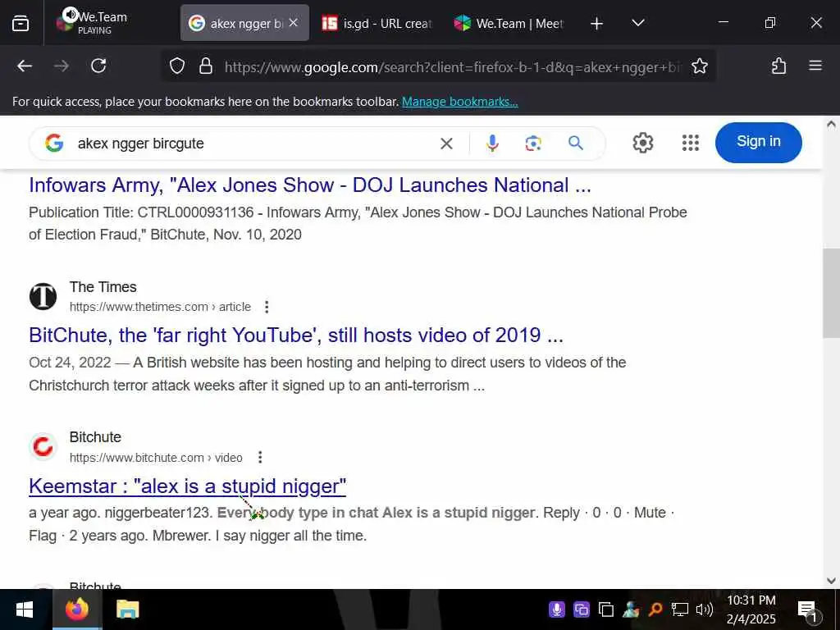Click the orange key tray icon
840x630 pixels.
(x=655, y=609)
